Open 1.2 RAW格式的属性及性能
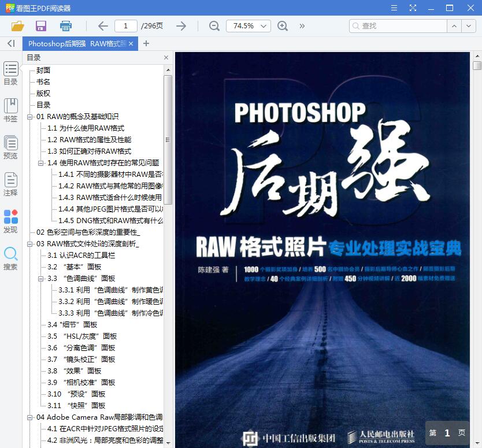 (90, 139)
